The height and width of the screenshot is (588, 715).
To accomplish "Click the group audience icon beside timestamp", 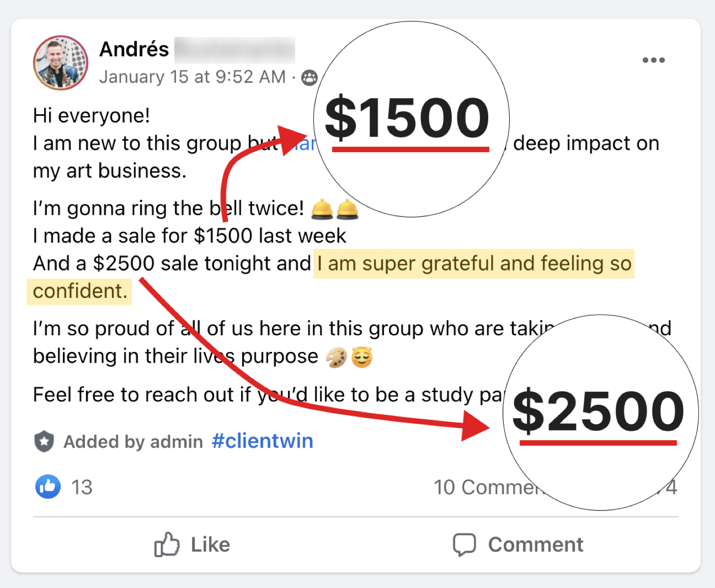I will pos(309,78).
